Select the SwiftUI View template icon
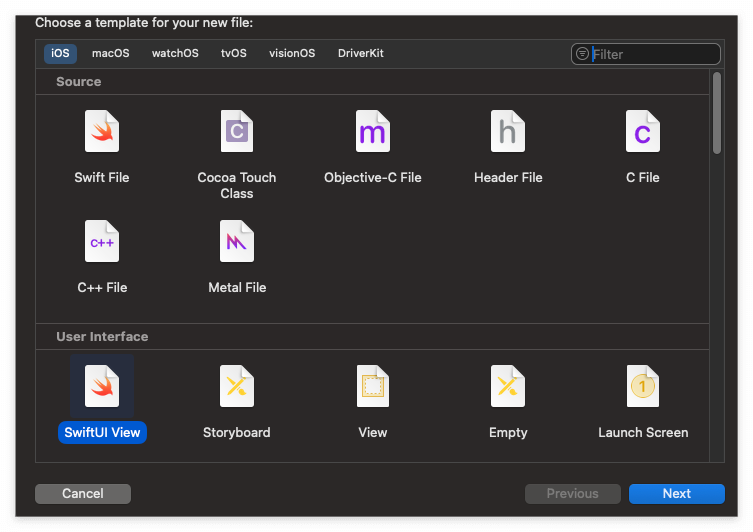The image size is (753, 532). [x=102, y=386]
